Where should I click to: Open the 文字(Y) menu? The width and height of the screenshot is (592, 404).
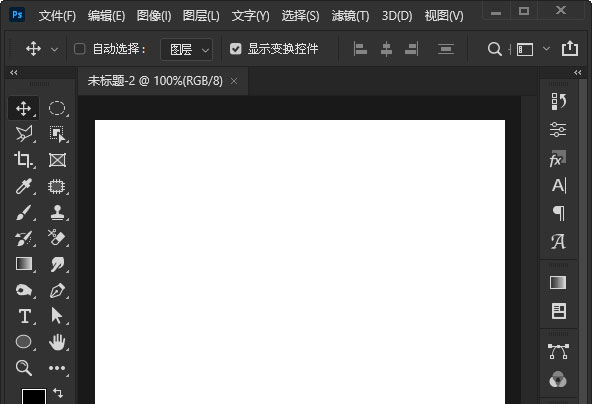click(x=251, y=16)
